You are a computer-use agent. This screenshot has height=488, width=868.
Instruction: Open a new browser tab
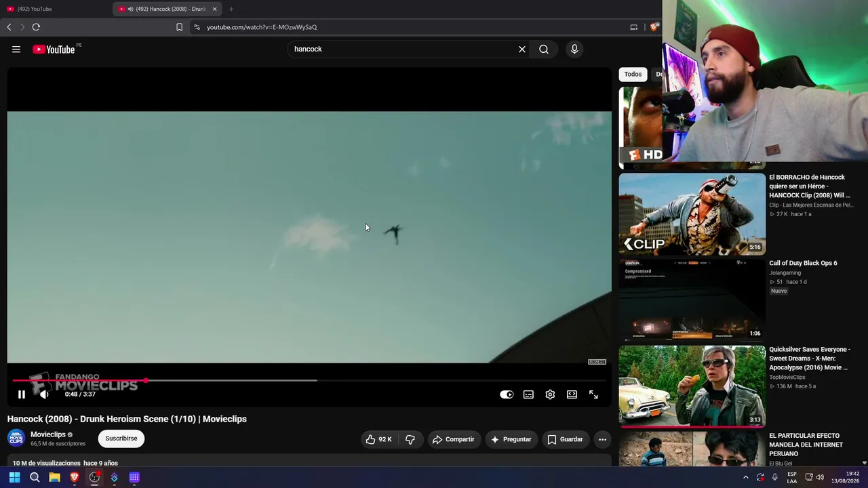click(x=231, y=9)
